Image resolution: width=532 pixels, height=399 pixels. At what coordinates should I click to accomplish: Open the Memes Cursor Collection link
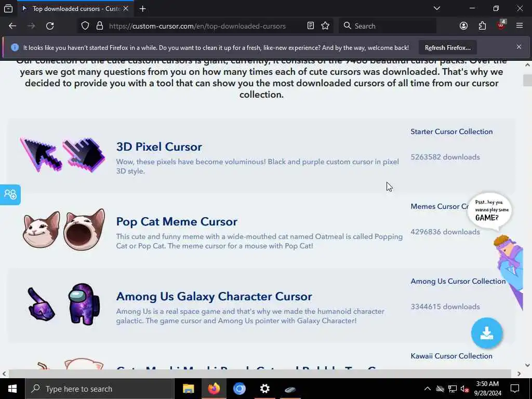click(440, 206)
